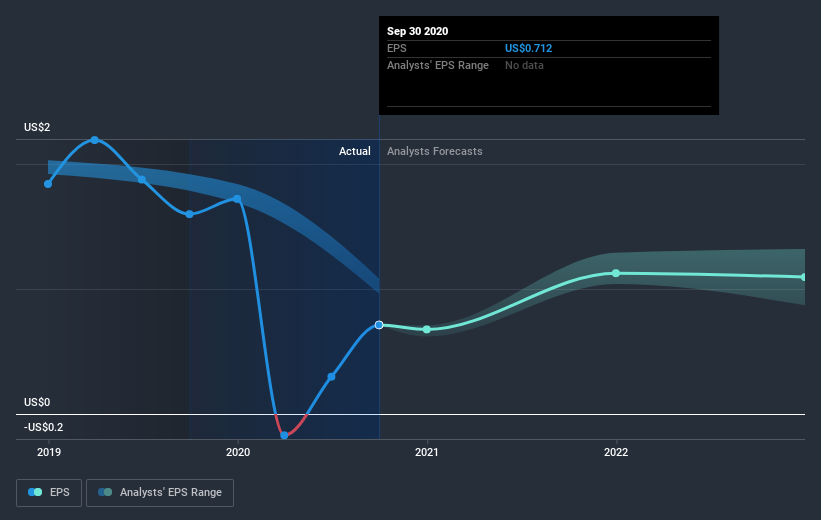Select the Sep 30 2020 highlighted data point
Image resolution: width=821 pixels, height=520 pixels.
[x=379, y=325]
